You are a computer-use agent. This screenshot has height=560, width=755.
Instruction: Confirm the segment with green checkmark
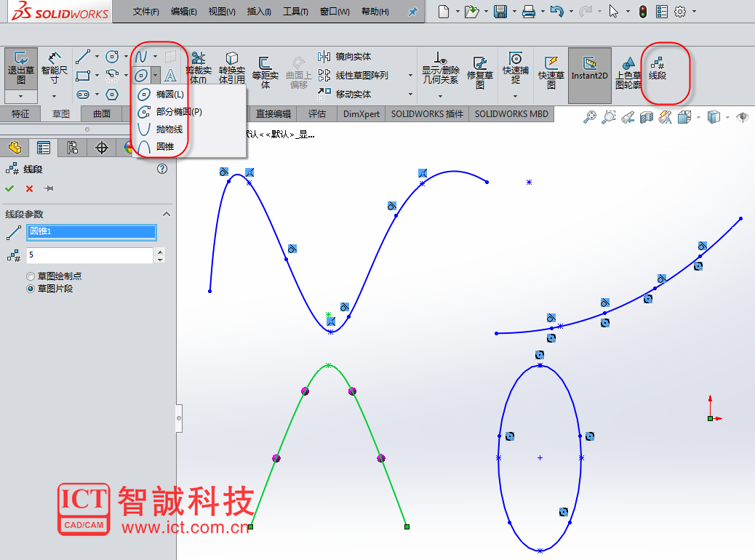(9, 188)
